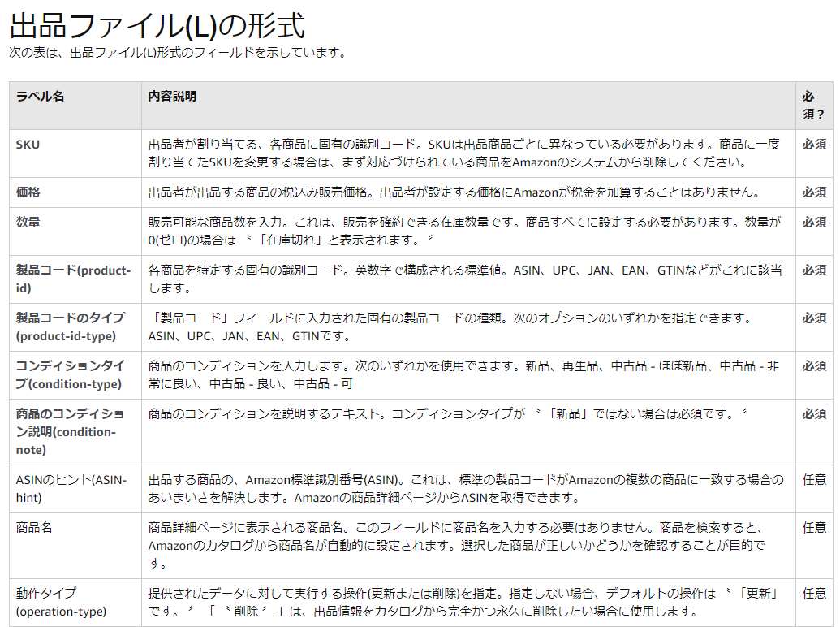Click the description text for 価格
Screen dimensions: 840x627
pyautogui.click(x=454, y=192)
